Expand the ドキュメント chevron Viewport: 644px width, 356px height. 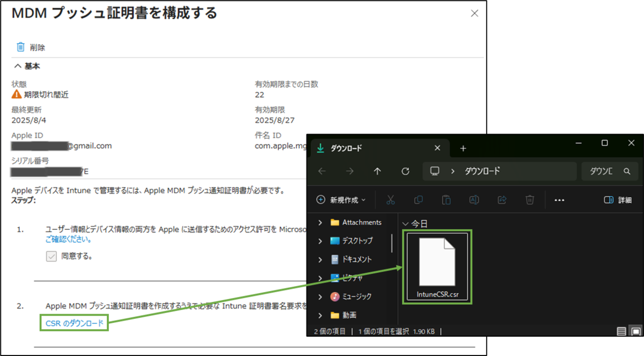click(320, 259)
